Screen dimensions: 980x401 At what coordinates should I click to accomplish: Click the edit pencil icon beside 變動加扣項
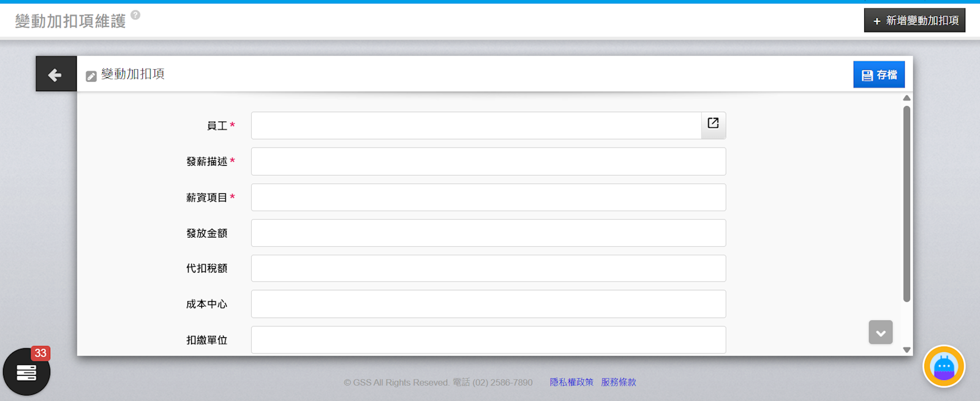click(x=91, y=76)
